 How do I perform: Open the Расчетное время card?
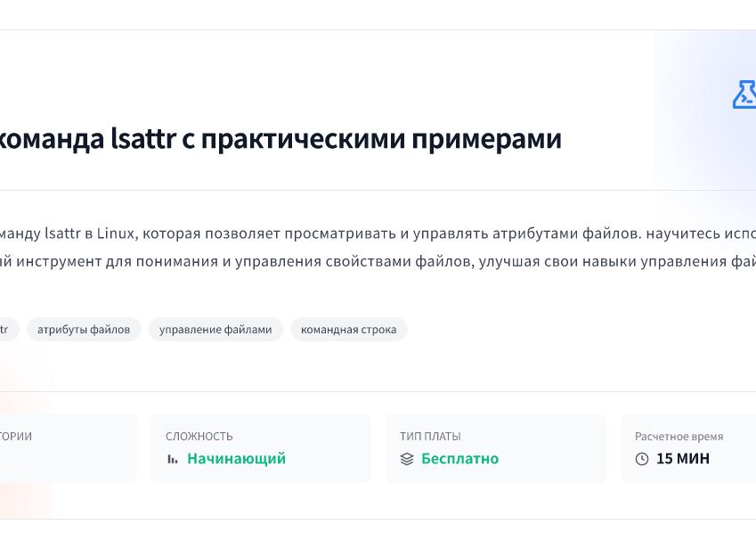coord(703,448)
